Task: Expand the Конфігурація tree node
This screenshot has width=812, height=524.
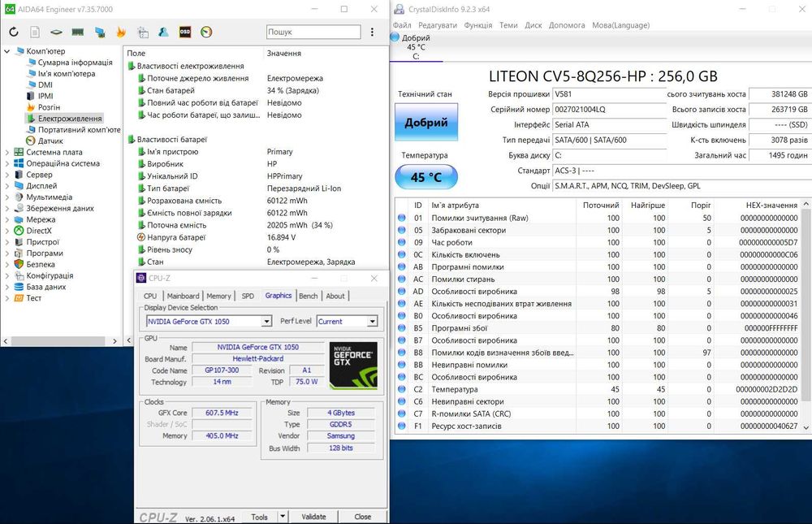Action: (6, 275)
